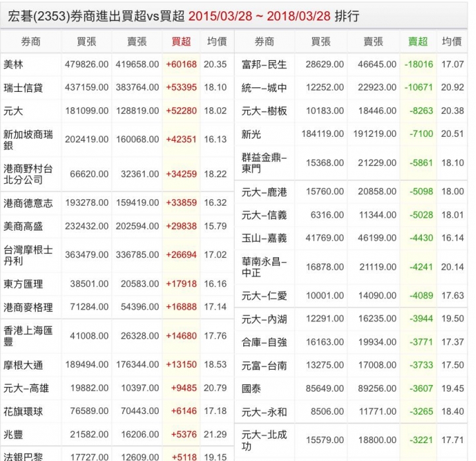Screen dimensions: 476x461
Task: Click net buy value +9485
Action: pos(184,388)
